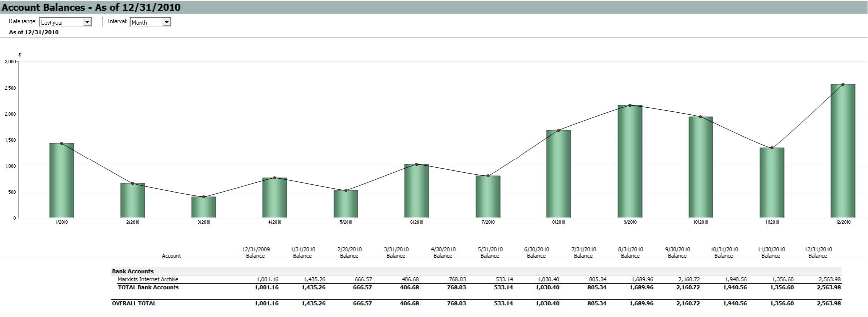Click the 6/2010 chart bar
This screenshot has width=868, height=317.
click(x=417, y=191)
